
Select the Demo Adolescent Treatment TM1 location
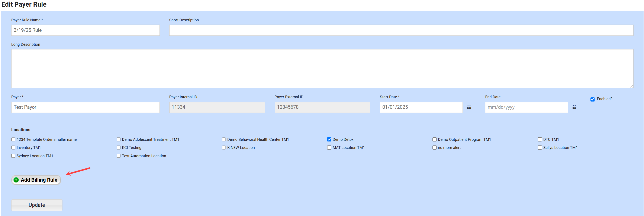pyautogui.click(x=119, y=139)
